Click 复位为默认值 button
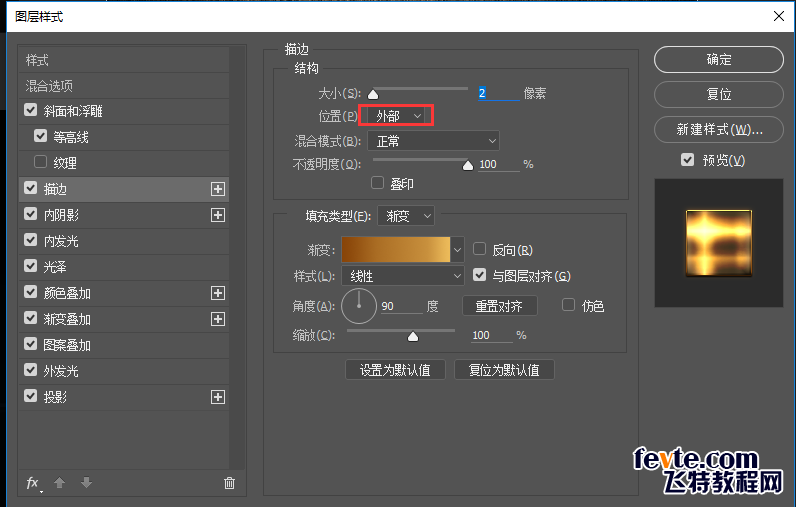The width and height of the screenshot is (796, 507). [x=504, y=370]
